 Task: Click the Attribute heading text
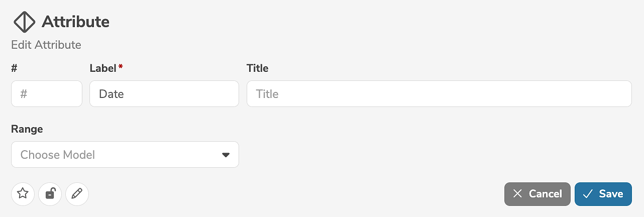click(x=75, y=22)
